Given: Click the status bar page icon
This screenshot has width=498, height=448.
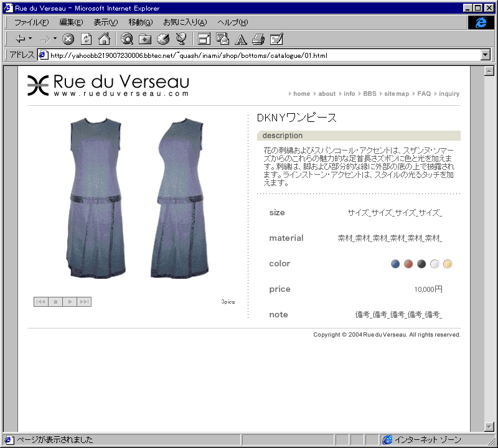Looking at the screenshot, I should pyautogui.click(x=9, y=440).
